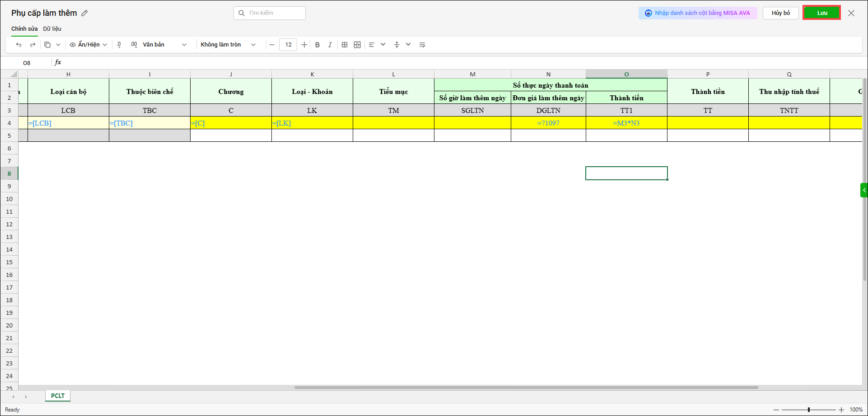Screen dimensions: 868x416
Task: Click zoom out minus icon
Action: pyautogui.click(x=777, y=410)
